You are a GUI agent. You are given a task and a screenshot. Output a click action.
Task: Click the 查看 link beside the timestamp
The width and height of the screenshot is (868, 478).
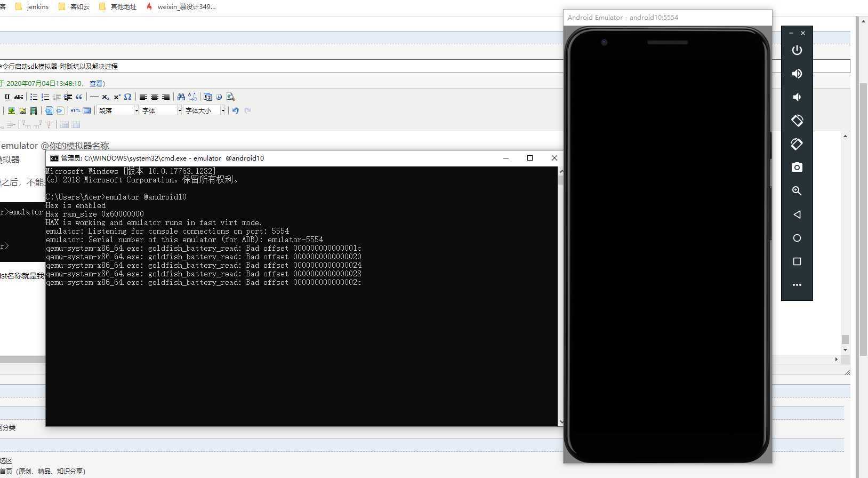[x=96, y=83]
